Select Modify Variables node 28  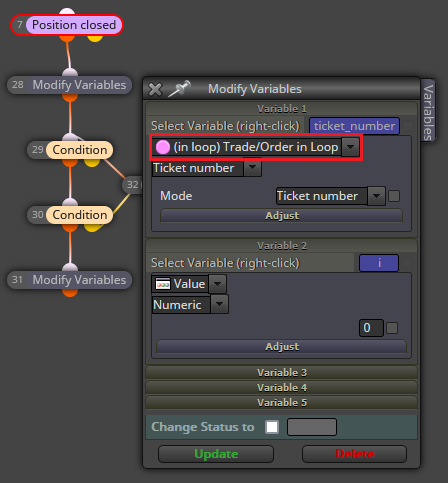[69, 85]
